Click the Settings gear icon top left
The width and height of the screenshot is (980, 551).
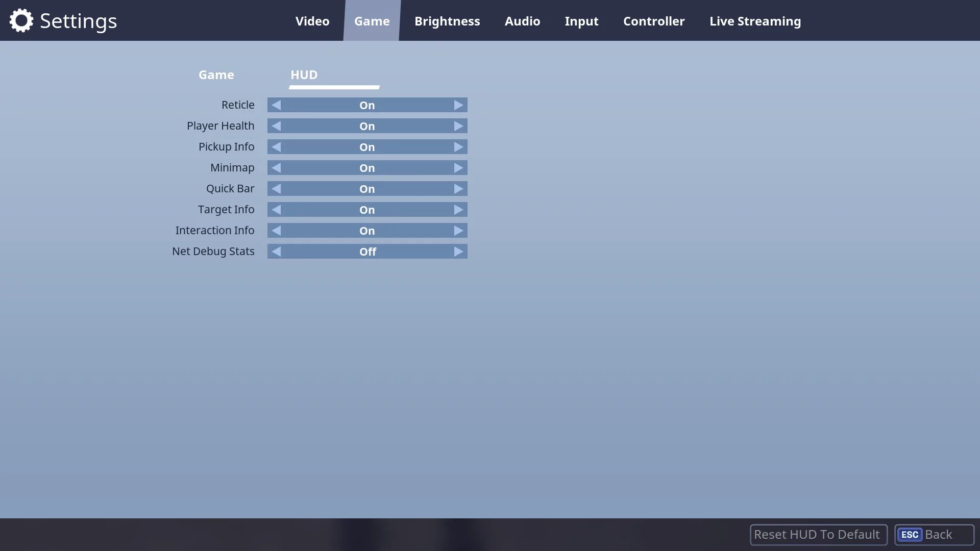(19, 20)
